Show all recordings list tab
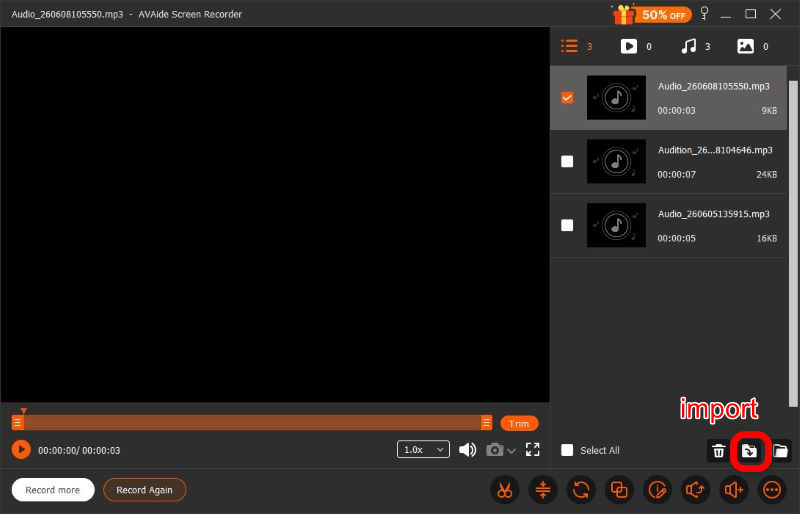 (577, 46)
